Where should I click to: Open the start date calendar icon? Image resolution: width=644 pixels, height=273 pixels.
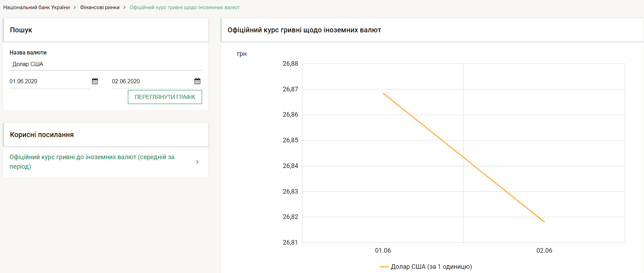(x=95, y=81)
